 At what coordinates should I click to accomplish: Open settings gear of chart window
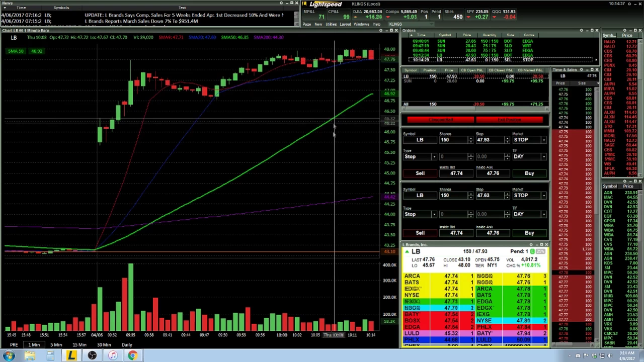point(381,31)
